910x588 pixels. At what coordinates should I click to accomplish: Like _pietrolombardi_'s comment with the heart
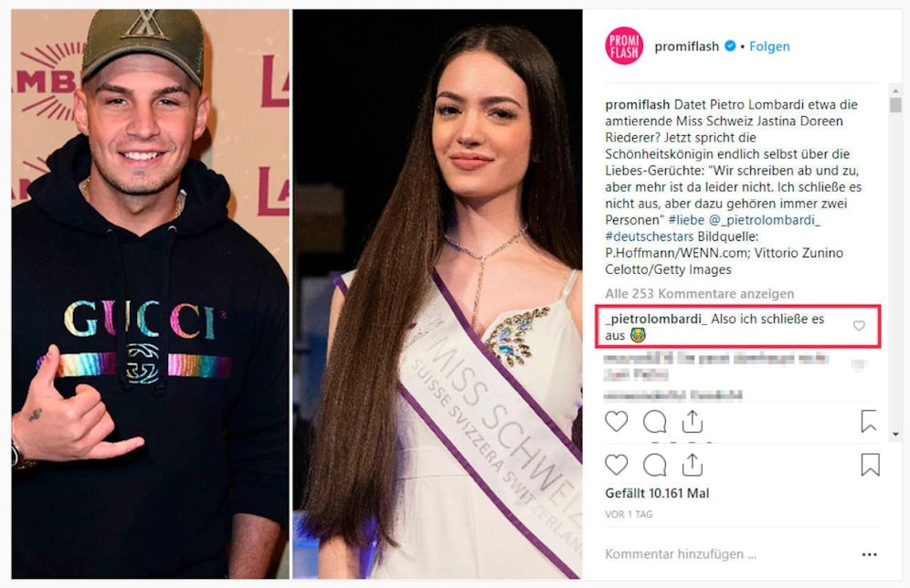coord(858,326)
